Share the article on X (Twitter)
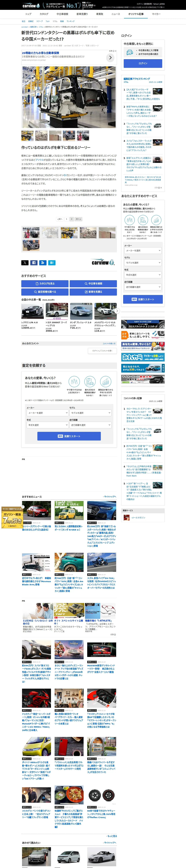The image size is (186, 868). click(x=25, y=262)
